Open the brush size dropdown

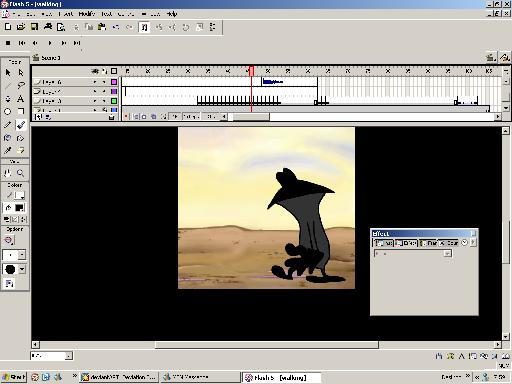[21, 255]
